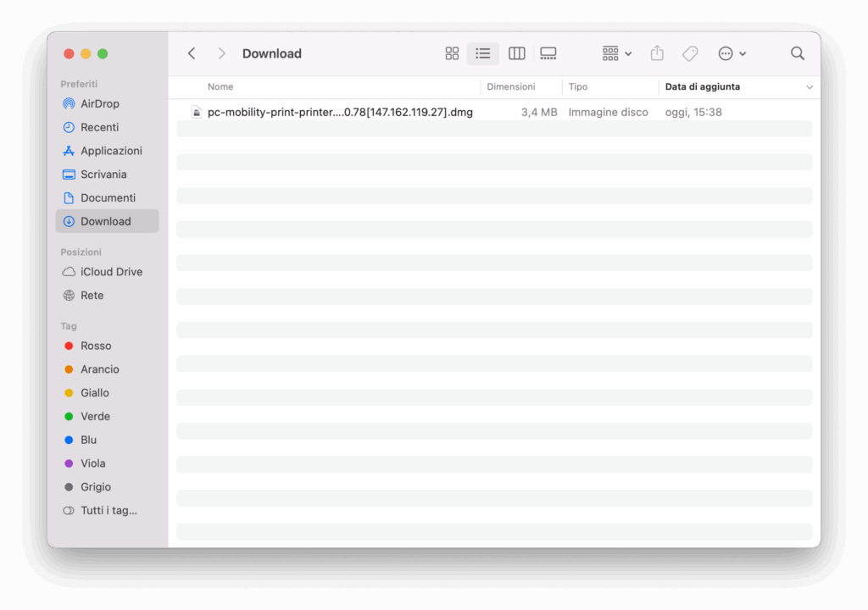Sort by Data di aggiunta column

703,87
